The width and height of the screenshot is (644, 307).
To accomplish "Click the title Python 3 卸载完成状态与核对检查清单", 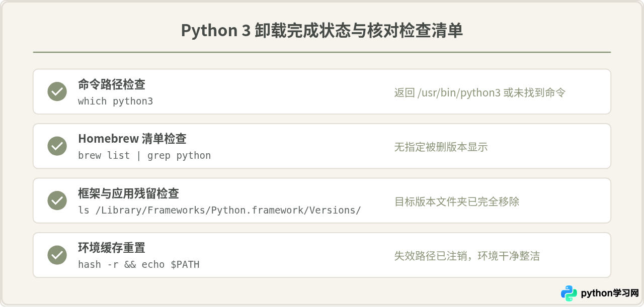I will [x=322, y=31].
